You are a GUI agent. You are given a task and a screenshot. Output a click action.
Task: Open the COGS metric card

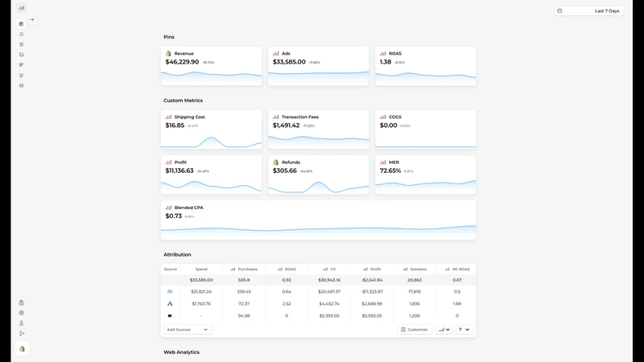point(426,130)
